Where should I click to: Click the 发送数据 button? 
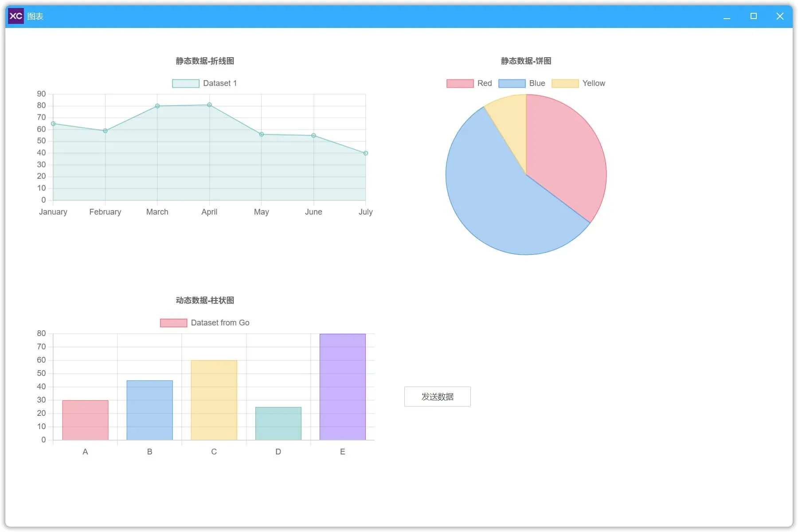[x=438, y=396]
